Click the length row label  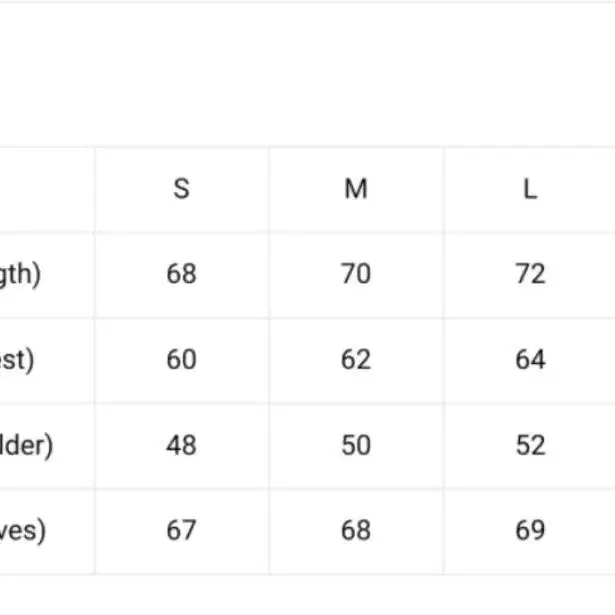[x=20, y=274]
